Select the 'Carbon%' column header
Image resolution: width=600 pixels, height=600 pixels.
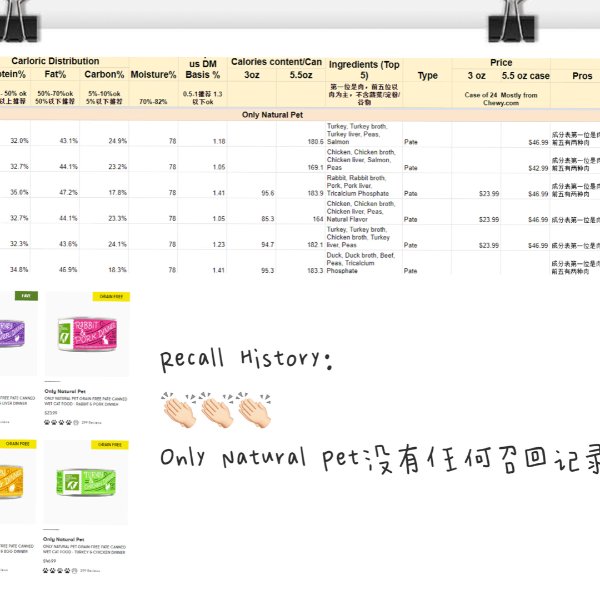click(x=104, y=74)
